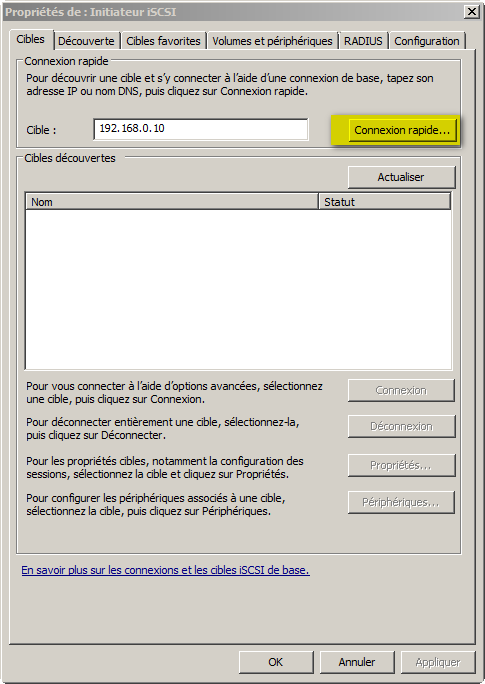Go to the Configuration tab
Viewport: 485px width, 684px height.
click(427, 41)
